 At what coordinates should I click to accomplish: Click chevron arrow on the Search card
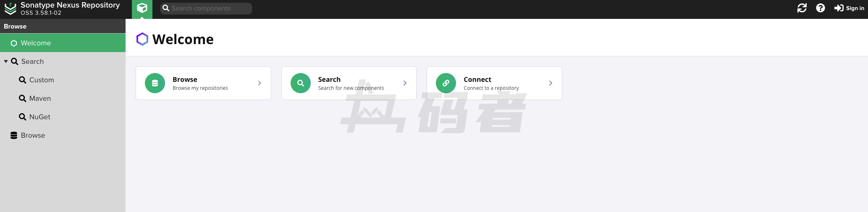405,83
